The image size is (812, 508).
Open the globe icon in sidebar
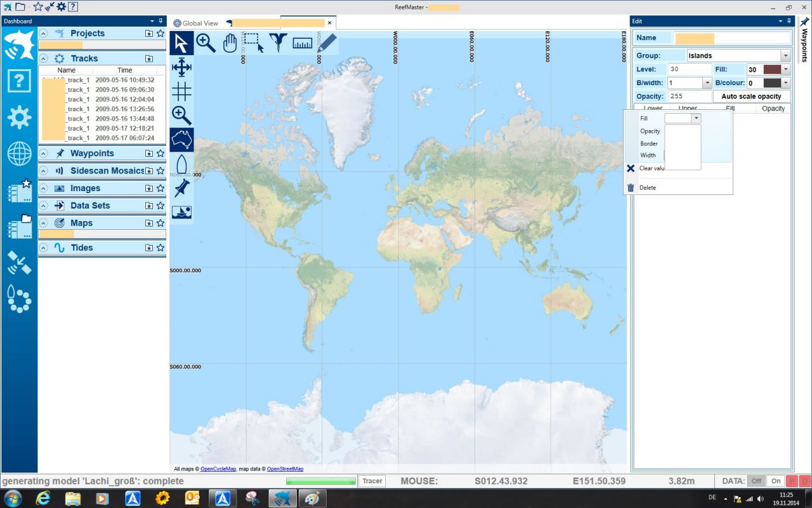tap(19, 154)
